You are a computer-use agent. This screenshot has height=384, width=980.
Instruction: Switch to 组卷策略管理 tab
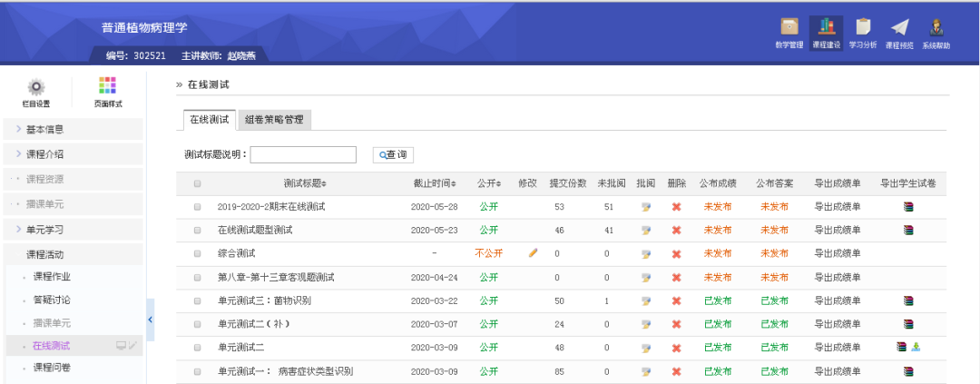click(274, 119)
